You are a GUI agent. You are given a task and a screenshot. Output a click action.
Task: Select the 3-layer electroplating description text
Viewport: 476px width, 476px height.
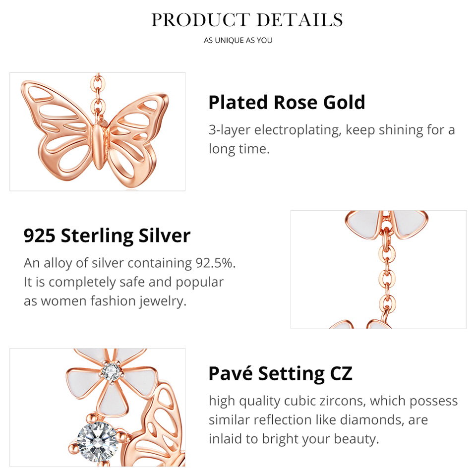[x=331, y=139]
